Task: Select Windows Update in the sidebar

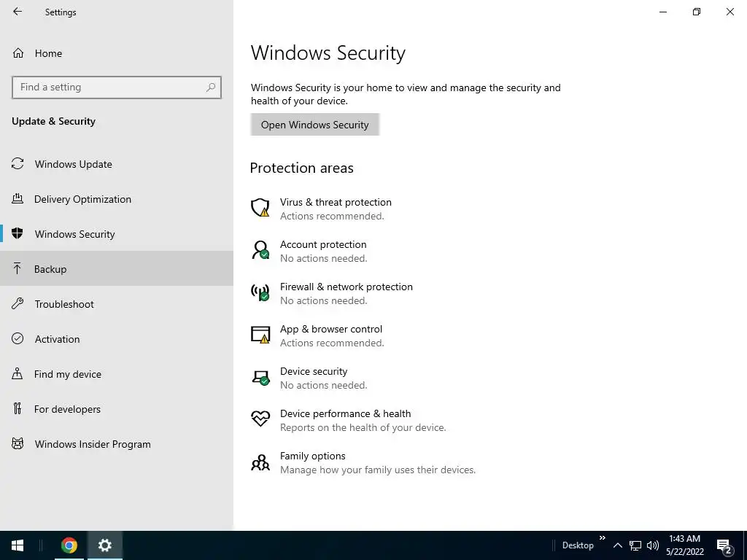Action: coord(117,164)
